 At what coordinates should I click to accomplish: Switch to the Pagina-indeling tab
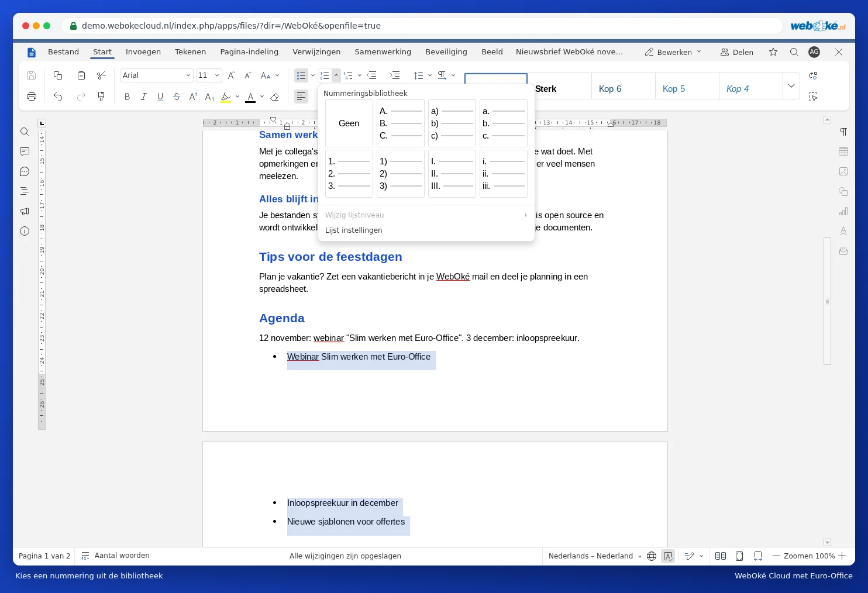tap(249, 52)
